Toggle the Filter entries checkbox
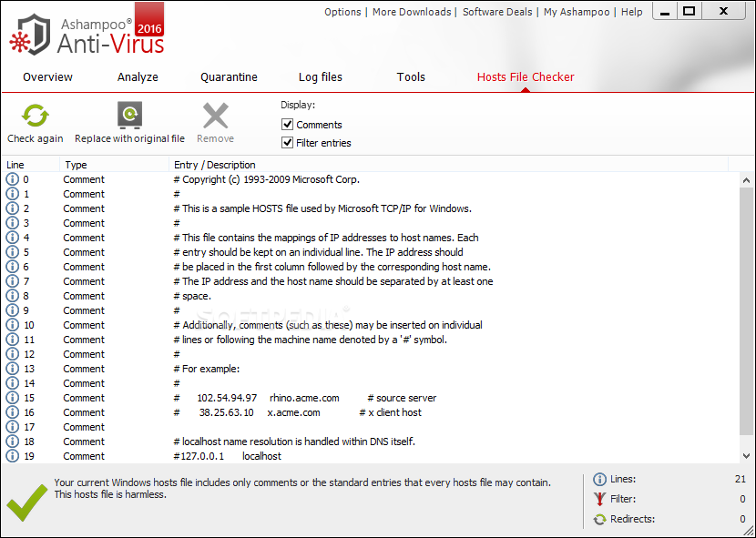 (x=287, y=143)
